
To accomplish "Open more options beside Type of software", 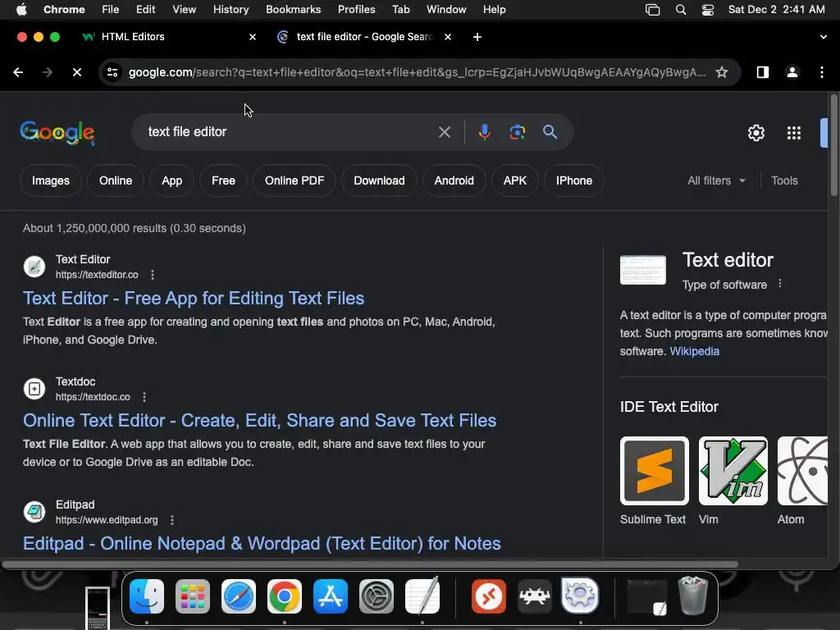I will (780, 283).
